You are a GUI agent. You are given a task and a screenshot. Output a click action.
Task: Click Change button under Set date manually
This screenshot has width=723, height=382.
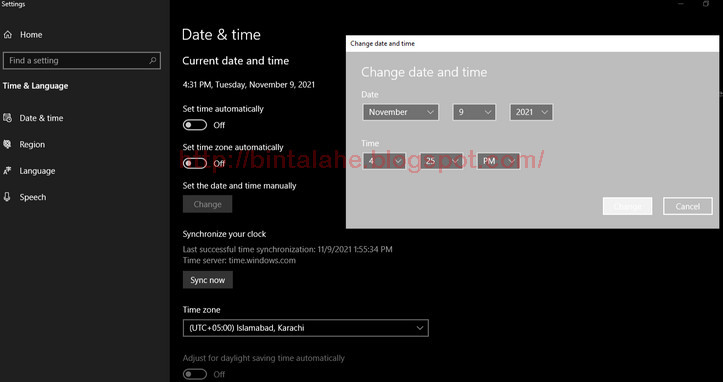click(207, 204)
